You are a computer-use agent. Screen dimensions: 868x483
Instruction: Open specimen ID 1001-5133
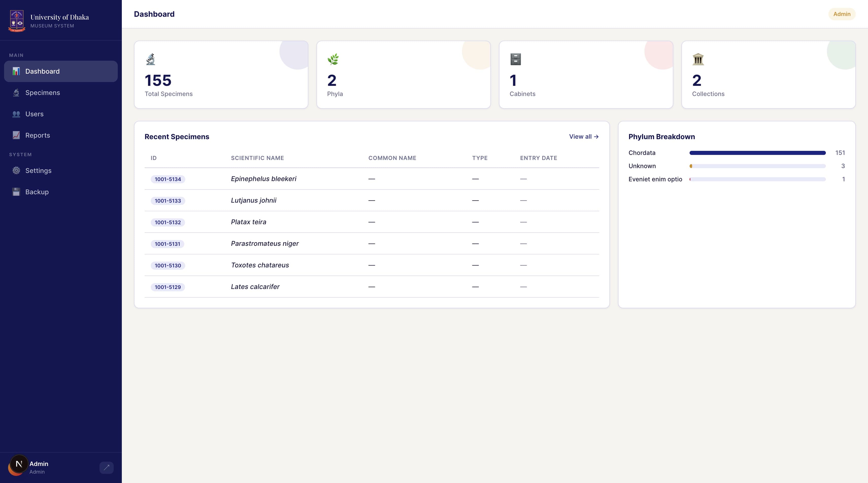point(168,201)
